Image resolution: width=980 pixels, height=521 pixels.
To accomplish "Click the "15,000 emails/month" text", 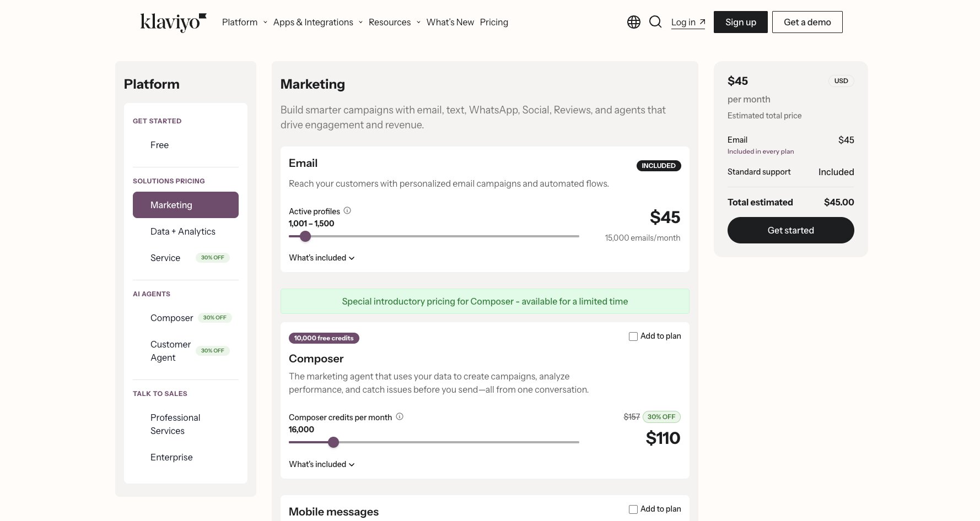I will 643,238.
